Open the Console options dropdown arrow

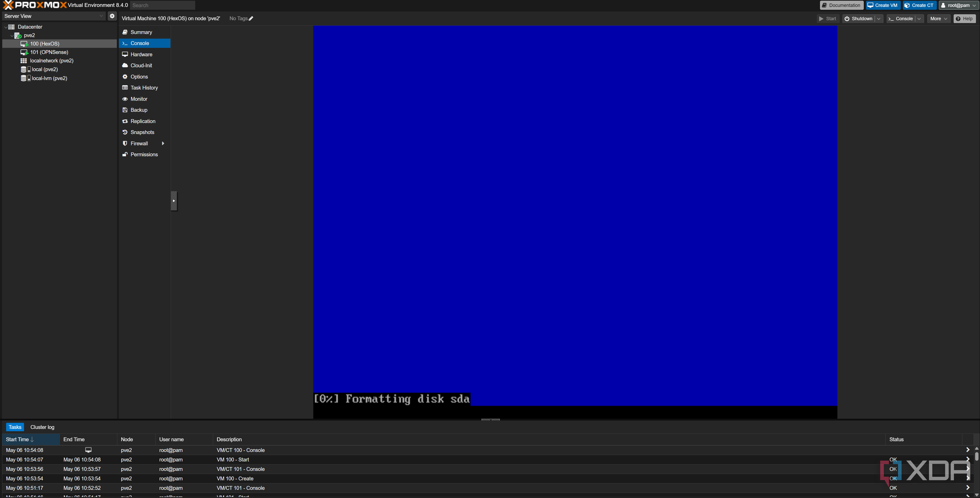click(919, 19)
